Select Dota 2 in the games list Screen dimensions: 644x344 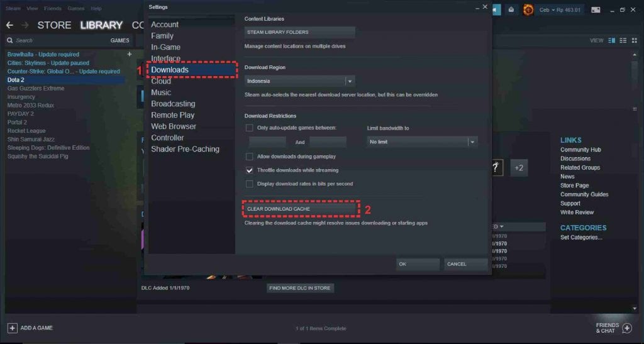click(x=65, y=80)
